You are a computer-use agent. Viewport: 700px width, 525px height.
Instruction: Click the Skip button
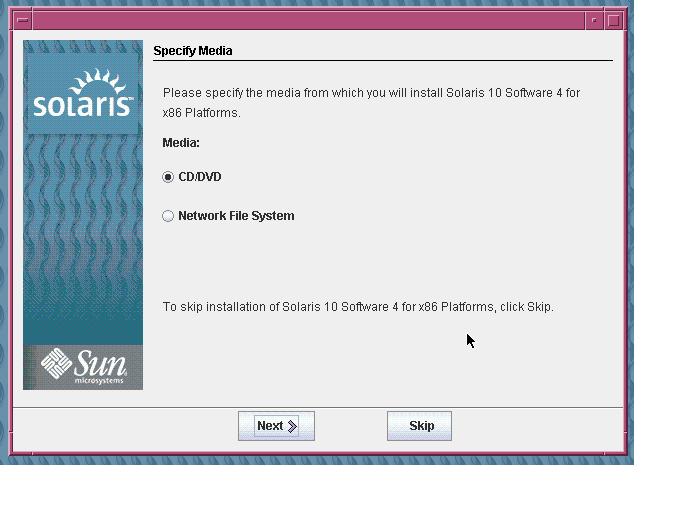pyautogui.click(x=419, y=426)
